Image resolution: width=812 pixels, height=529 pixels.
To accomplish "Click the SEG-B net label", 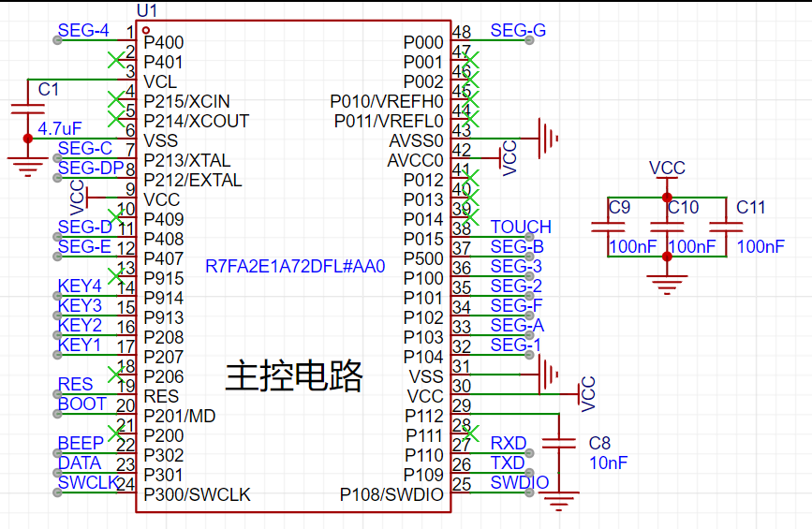I will click(517, 247).
